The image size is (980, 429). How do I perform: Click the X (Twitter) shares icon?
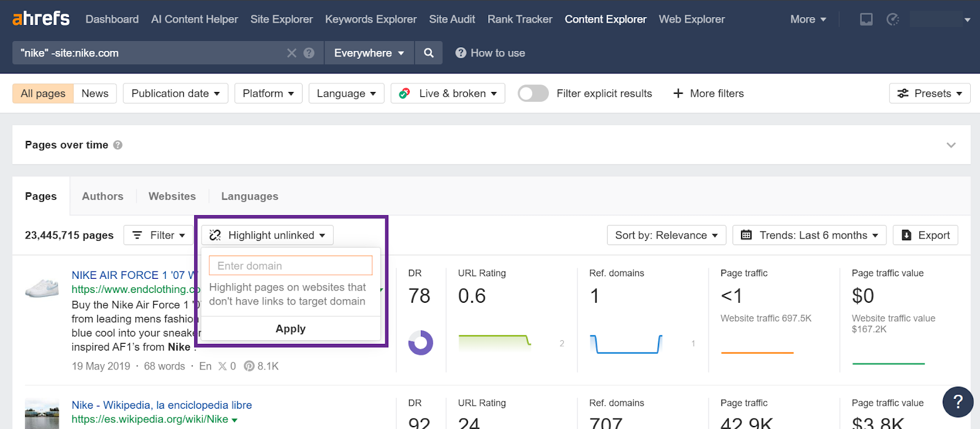click(x=222, y=366)
